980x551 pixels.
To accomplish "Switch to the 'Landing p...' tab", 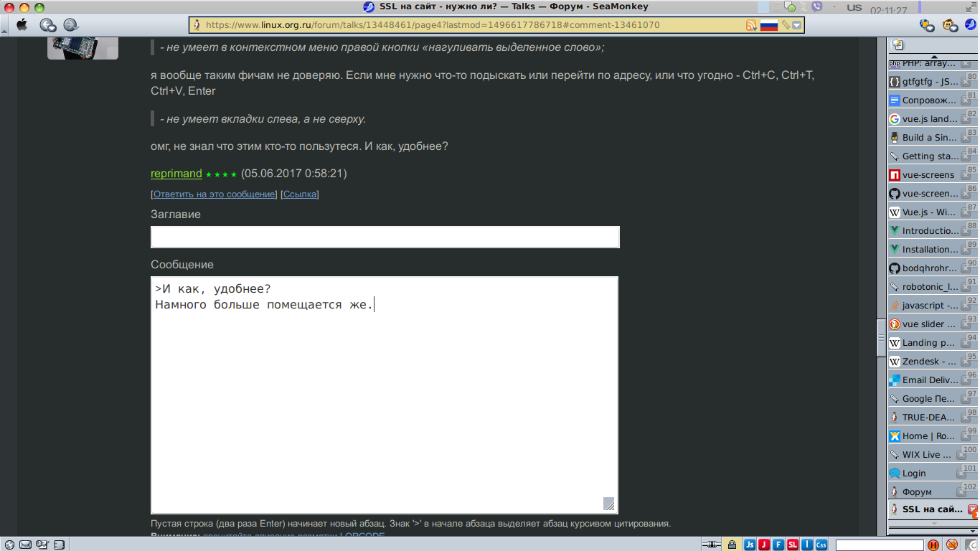I will pyautogui.click(x=933, y=343).
